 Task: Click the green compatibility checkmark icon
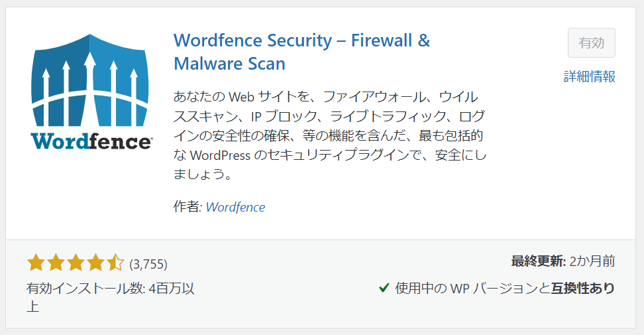[384, 288]
